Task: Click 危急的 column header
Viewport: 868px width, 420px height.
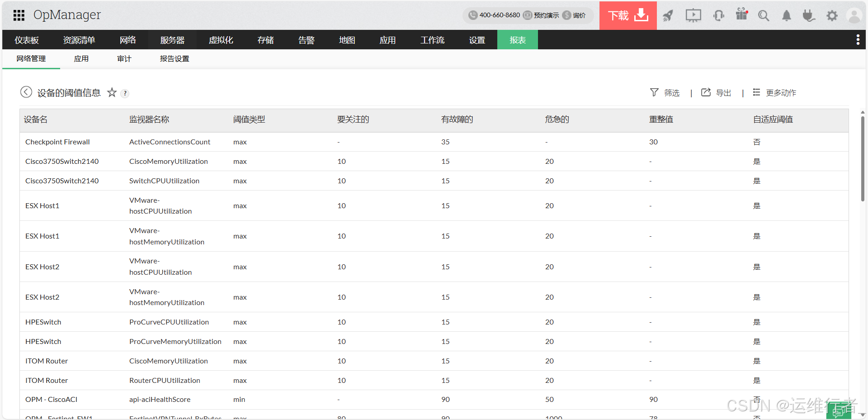Action: click(557, 119)
